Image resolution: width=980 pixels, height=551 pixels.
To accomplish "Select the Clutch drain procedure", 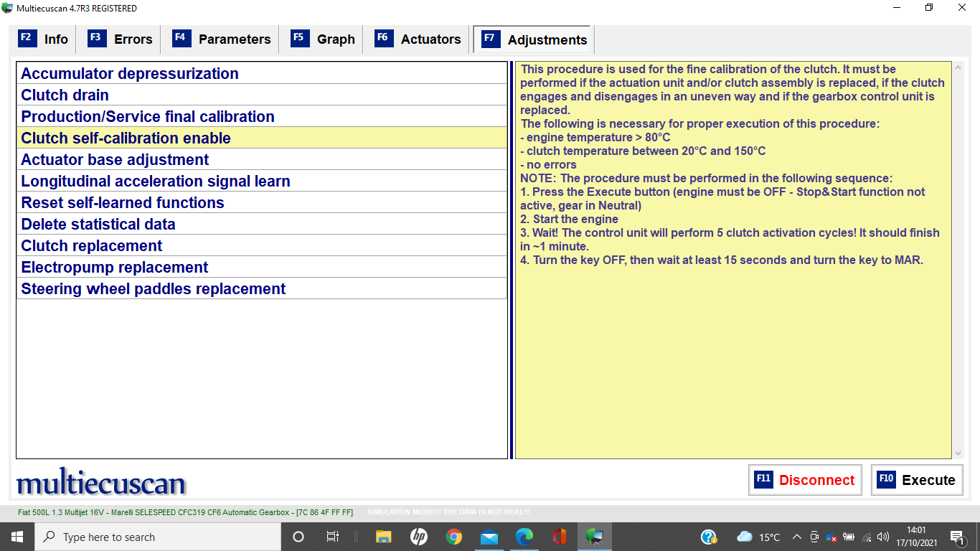I will (x=262, y=95).
